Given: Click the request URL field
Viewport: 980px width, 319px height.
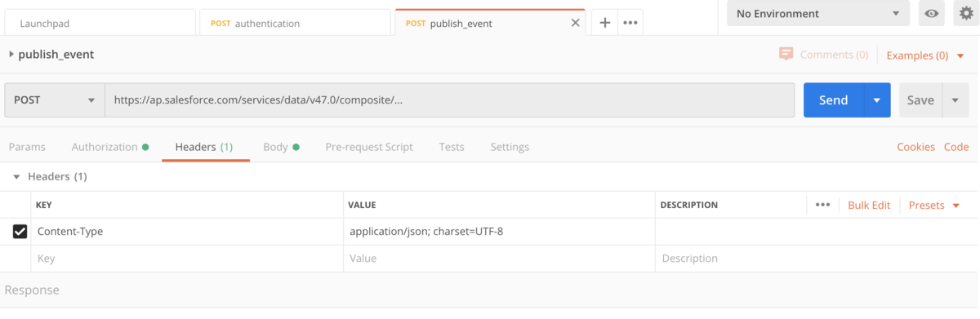Looking at the screenshot, I should [449, 100].
